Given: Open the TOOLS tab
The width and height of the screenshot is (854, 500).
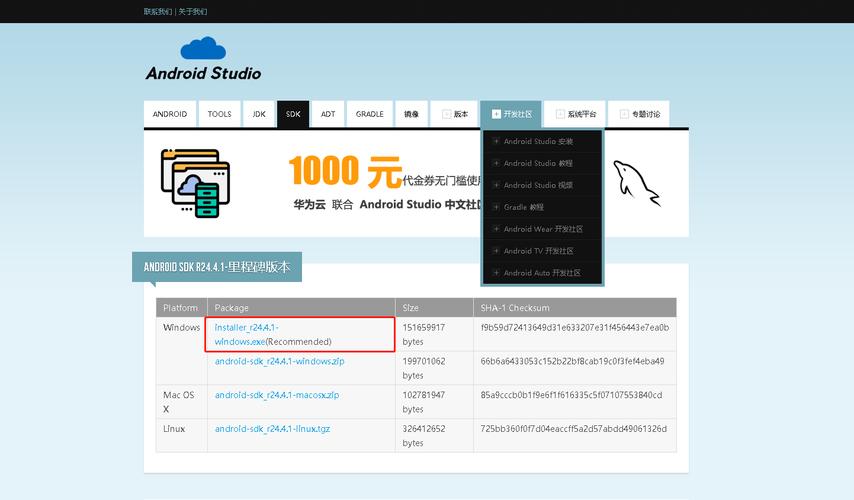Looking at the screenshot, I should pyautogui.click(x=219, y=114).
